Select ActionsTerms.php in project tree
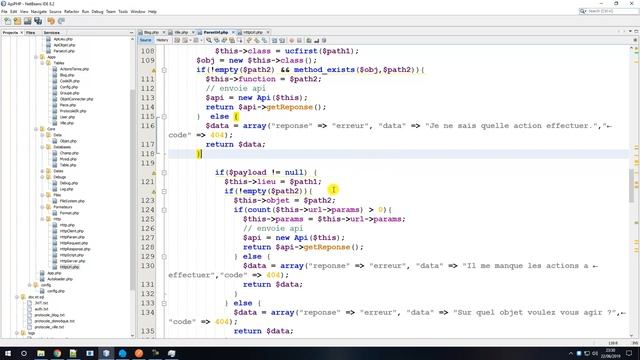The image size is (640, 360). 74,69
